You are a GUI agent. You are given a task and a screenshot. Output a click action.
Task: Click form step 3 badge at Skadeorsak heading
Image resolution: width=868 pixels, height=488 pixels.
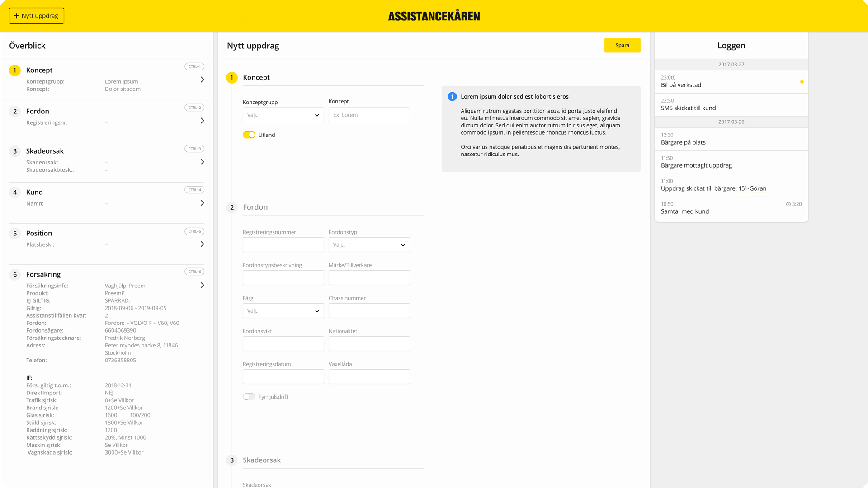pyautogui.click(x=232, y=460)
